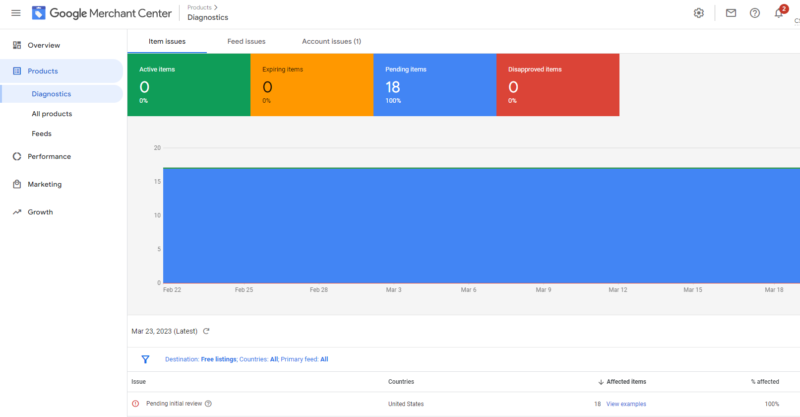Open the settings gear icon
The width and height of the screenshot is (800, 417).
[x=699, y=13]
